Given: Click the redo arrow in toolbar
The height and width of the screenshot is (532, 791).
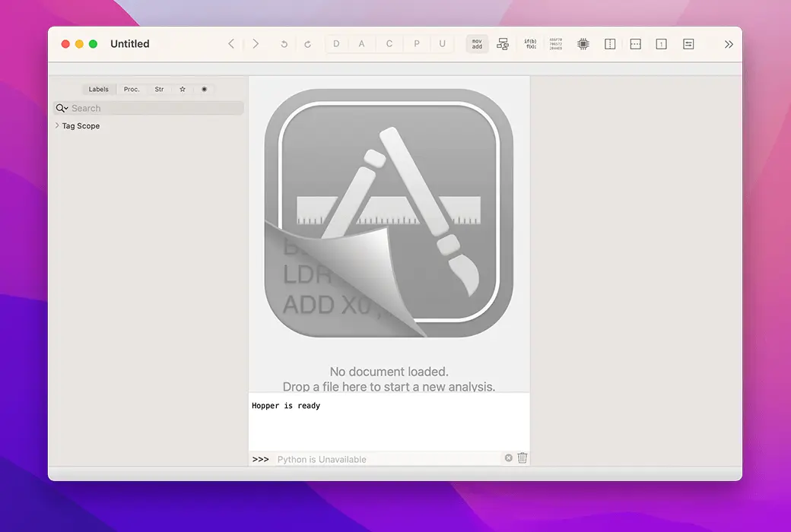Looking at the screenshot, I should click(308, 44).
